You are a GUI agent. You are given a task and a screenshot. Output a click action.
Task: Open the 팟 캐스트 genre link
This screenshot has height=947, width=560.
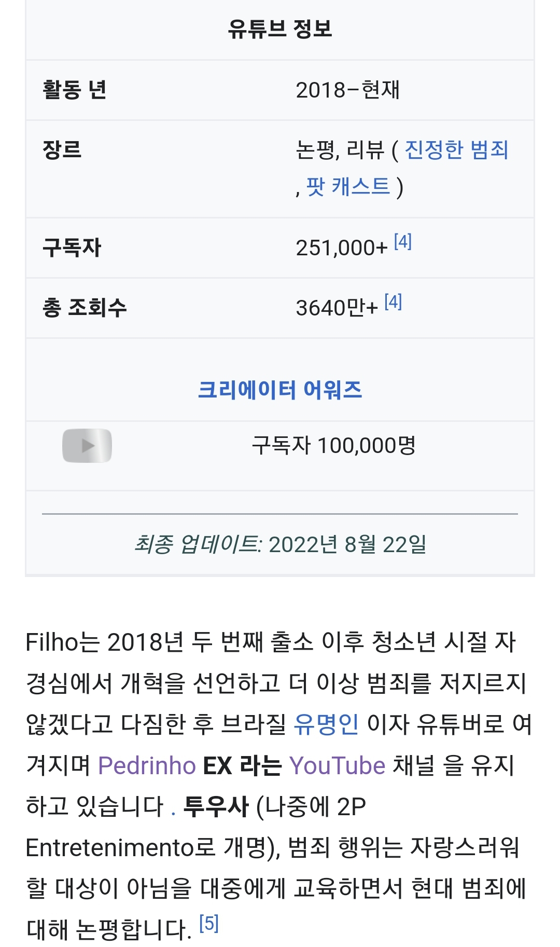348,187
